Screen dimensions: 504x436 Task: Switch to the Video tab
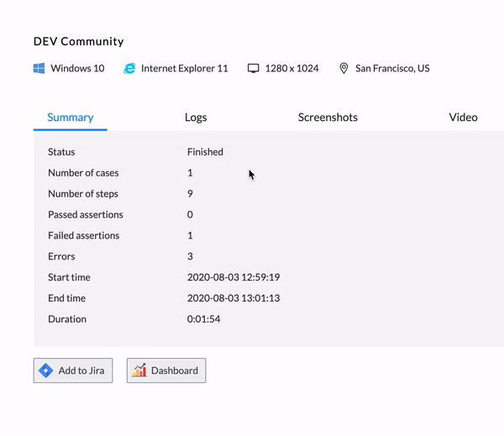(463, 118)
